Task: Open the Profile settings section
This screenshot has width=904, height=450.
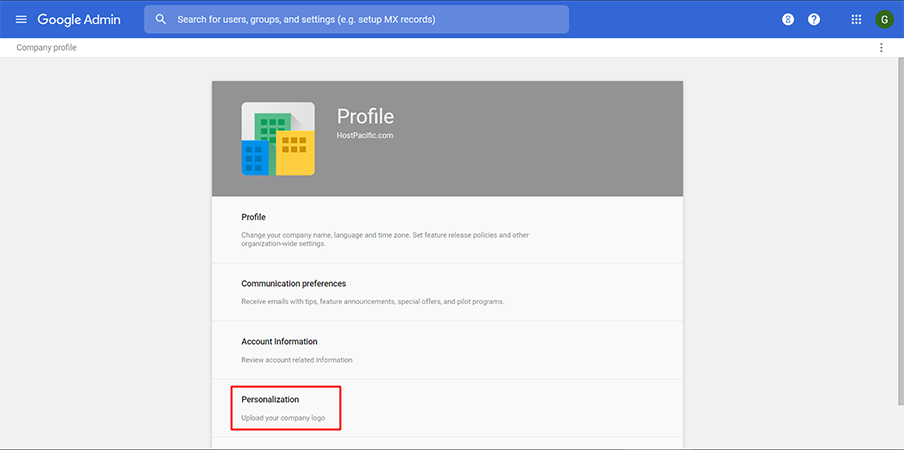Action: pos(447,230)
